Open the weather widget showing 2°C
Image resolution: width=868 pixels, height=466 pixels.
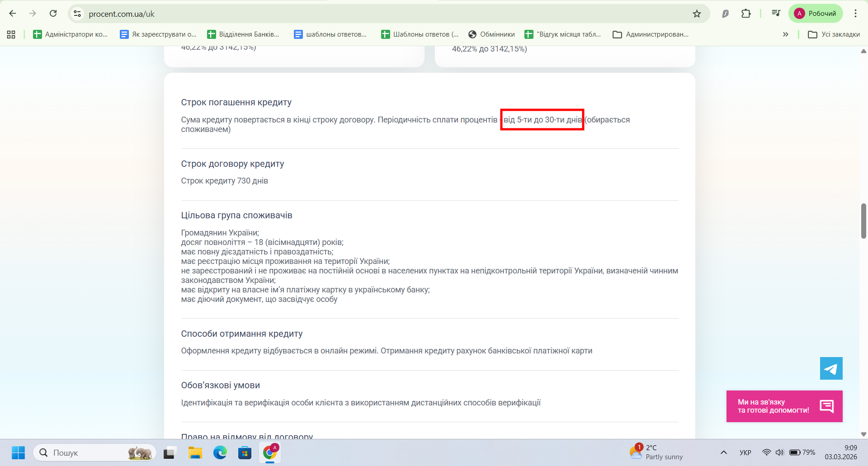click(656, 452)
